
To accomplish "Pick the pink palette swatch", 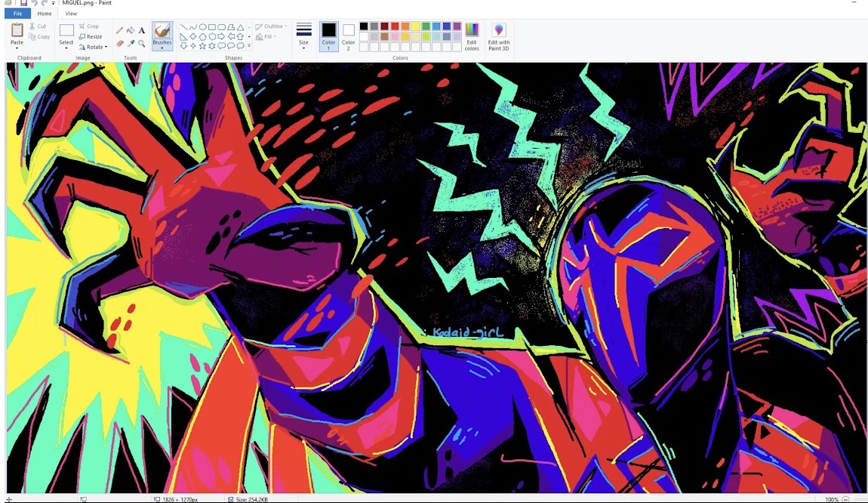I will [395, 36].
